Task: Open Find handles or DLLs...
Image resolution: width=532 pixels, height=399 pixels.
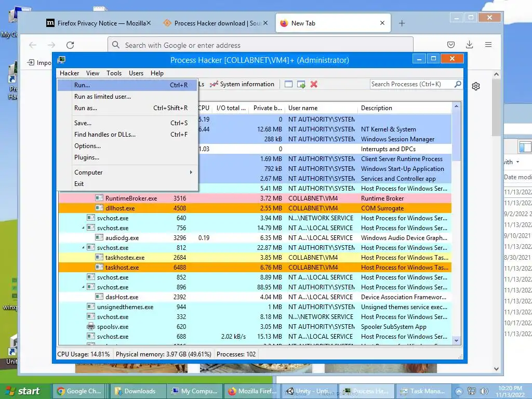Action: point(127,135)
